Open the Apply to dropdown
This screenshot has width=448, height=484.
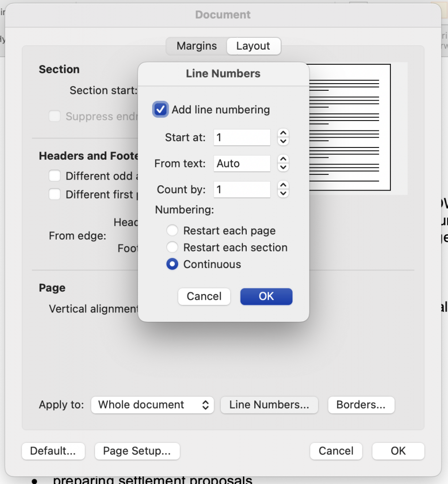(x=152, y=405)
